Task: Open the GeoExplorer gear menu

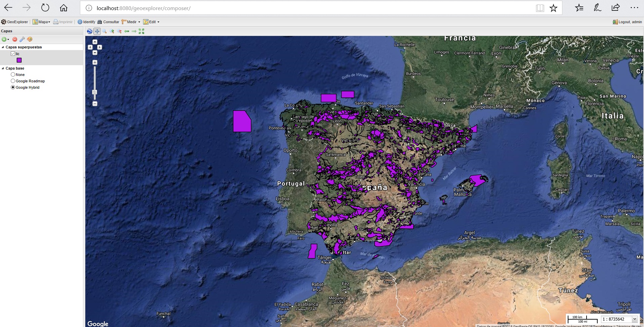Action: (15, 22)
